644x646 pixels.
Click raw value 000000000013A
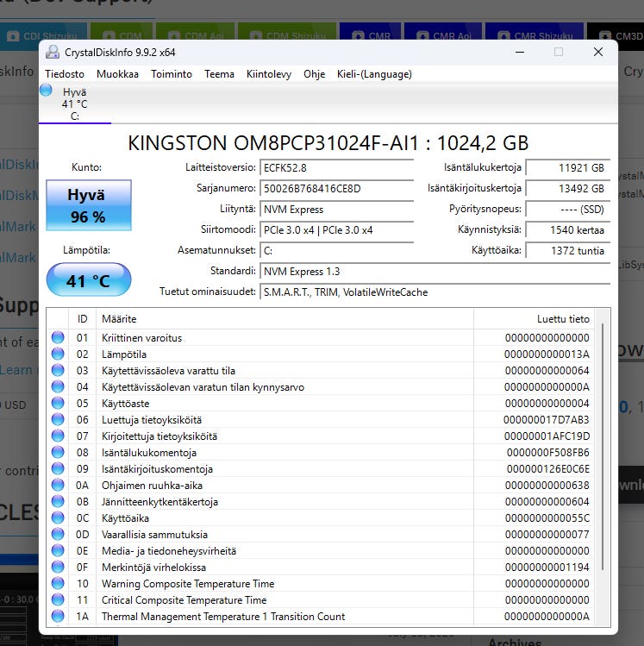[547, 354]
